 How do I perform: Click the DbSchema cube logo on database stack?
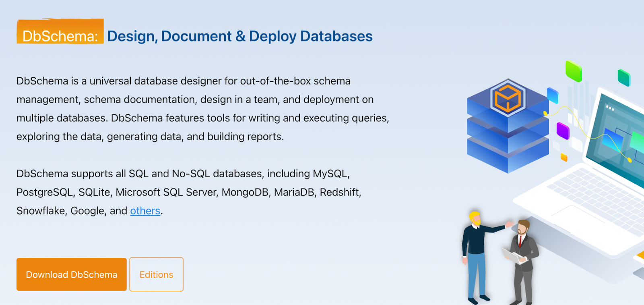508,98
